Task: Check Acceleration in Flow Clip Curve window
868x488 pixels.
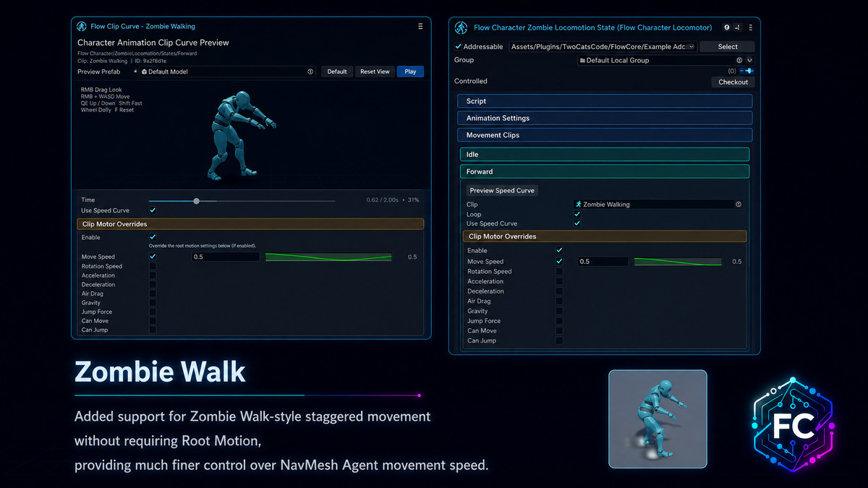Action: click(153, 275)
